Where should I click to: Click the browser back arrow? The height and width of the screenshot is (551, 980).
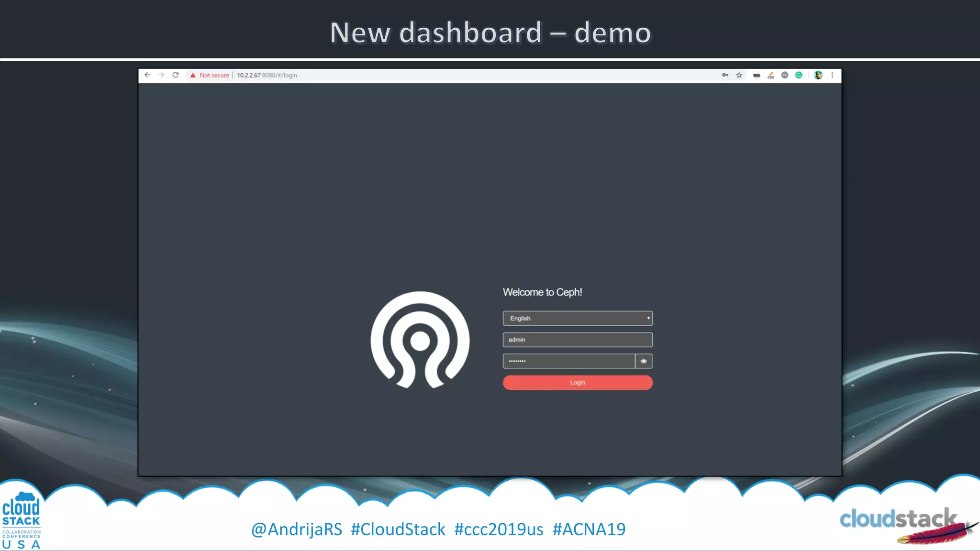coord(147,75)
